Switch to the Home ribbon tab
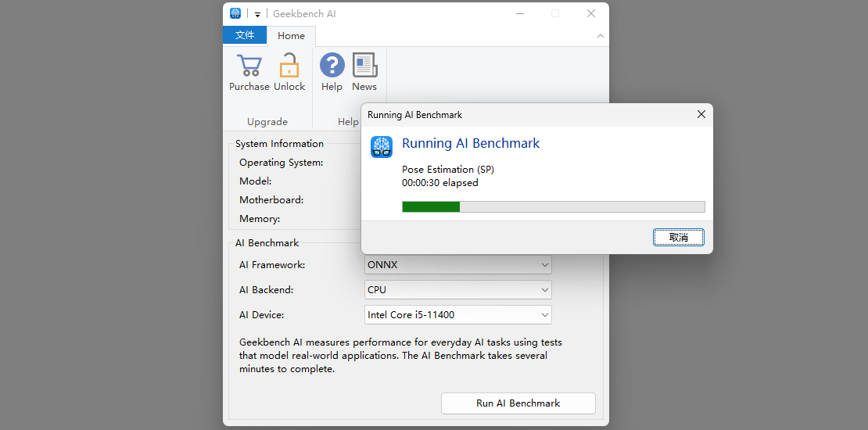This screenshot has height=430, width=868. click(x=291, y=36)
